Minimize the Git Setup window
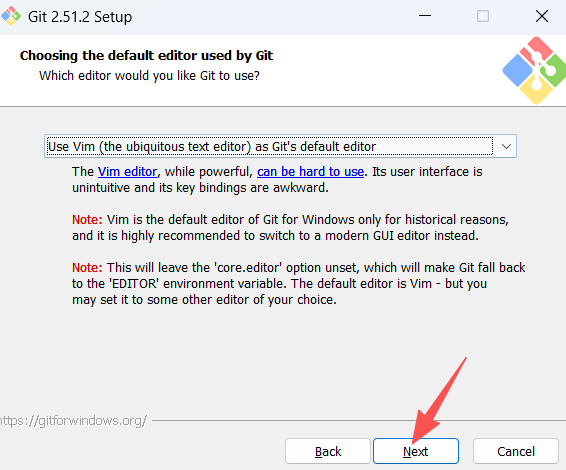The image size is (566, 470). (x=425, y=16)
